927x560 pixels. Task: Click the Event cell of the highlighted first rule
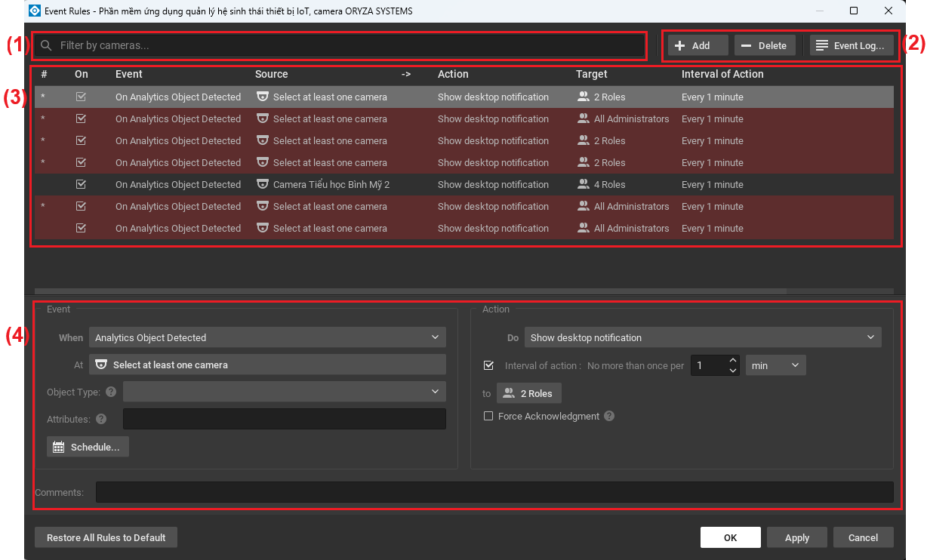[x=178, y=97]
